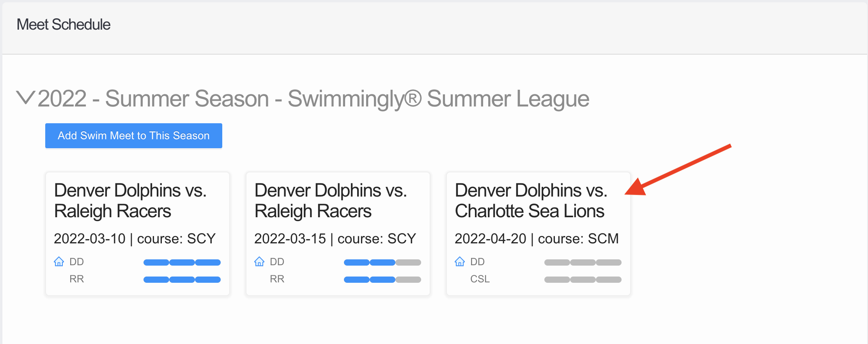Open the Meet Schedule header area
Screen dimensions: 868x344
64,24
